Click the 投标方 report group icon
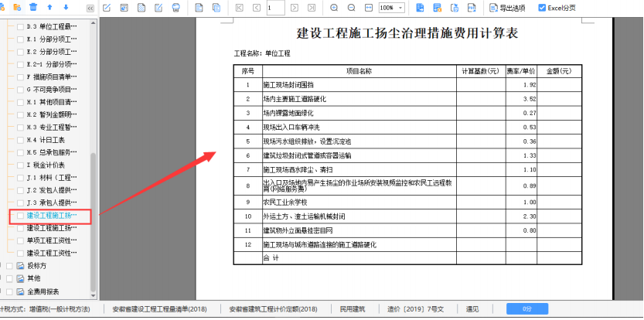The width and height of the screenshot is (644, 320). 21,266
